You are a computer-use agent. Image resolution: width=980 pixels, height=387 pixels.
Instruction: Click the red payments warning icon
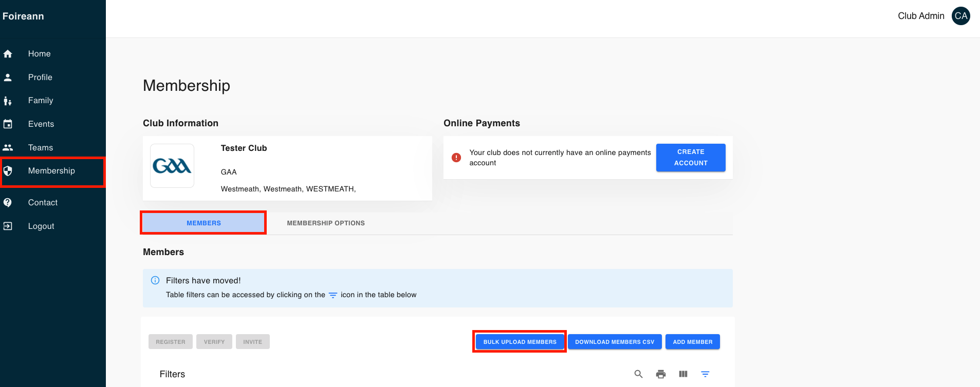tap(456, 158)
